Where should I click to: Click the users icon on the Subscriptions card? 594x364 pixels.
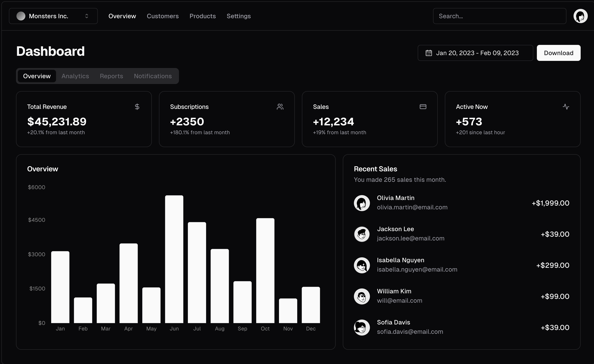(x=280, y=106)
